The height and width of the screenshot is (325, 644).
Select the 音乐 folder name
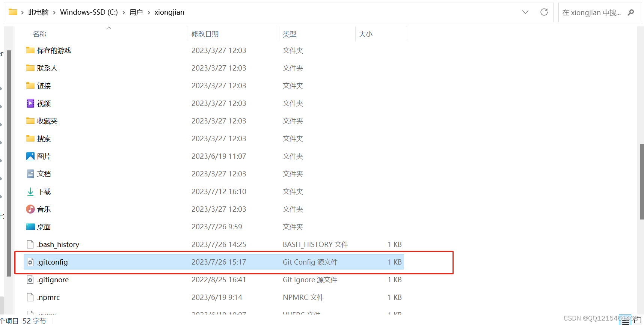coord(44,209)
